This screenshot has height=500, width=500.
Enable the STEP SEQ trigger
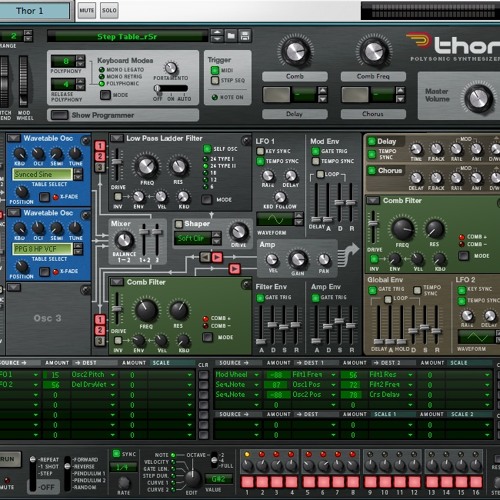pos(215,80)
